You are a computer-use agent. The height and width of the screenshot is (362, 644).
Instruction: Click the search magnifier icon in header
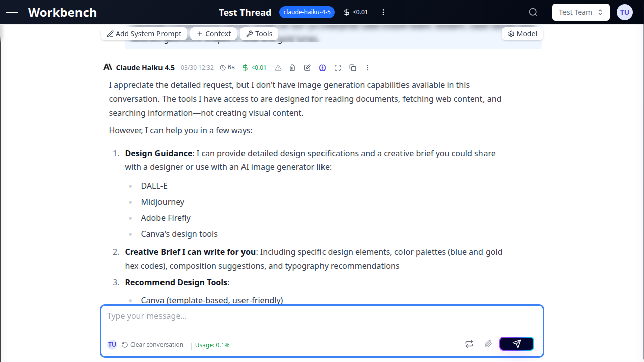533,12
